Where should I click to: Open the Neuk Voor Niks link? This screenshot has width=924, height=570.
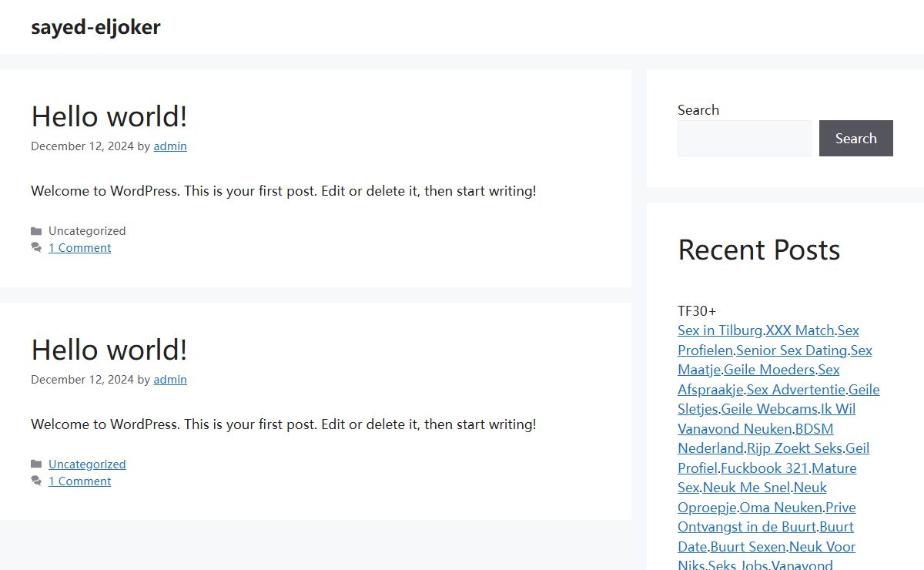click(x=822, y=547)
